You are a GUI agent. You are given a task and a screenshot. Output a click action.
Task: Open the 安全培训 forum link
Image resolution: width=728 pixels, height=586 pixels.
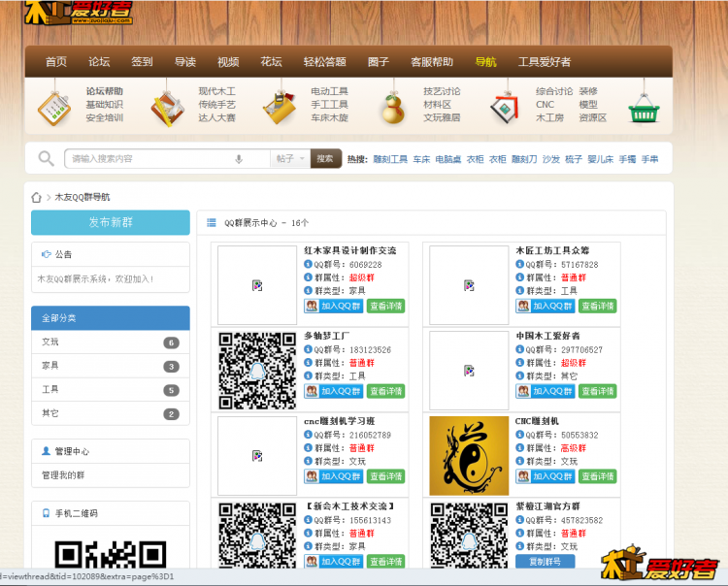click(x=105, y=117)
